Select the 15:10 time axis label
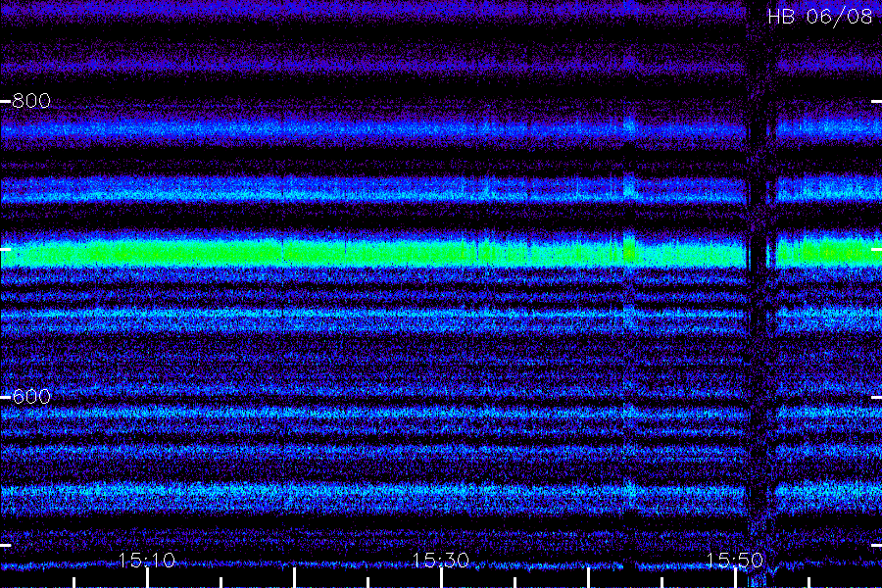The height and width of the screenshot is (588, 882). pyautogui.click(x=147, y=560)
